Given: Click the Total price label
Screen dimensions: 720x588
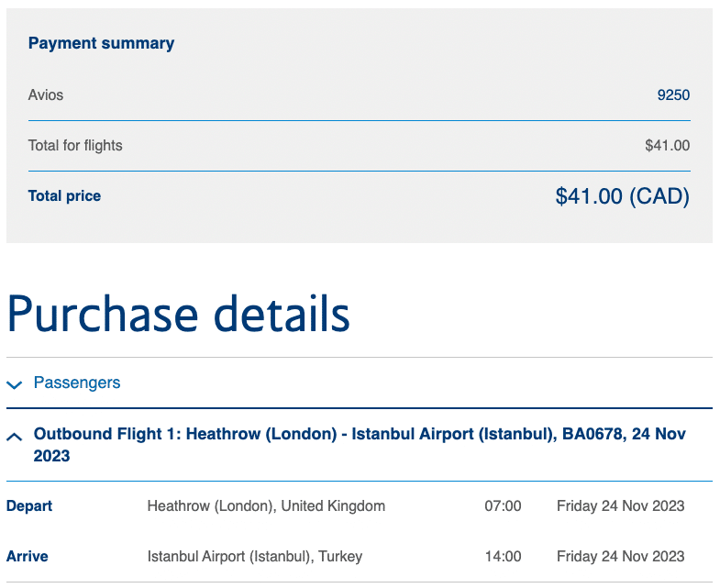Looking at the screenshot, I should coord(64,195).
